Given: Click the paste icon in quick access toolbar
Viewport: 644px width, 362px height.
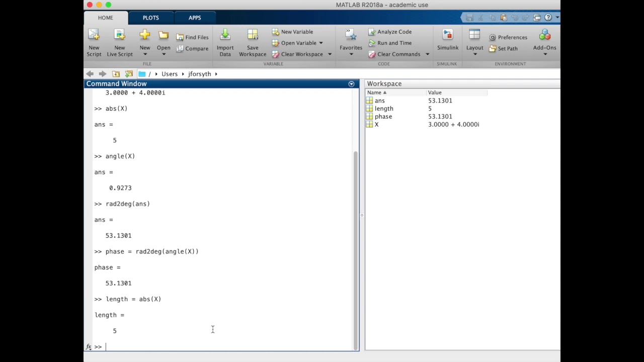Looking at the screenshot, I should [x=504, y=18].
